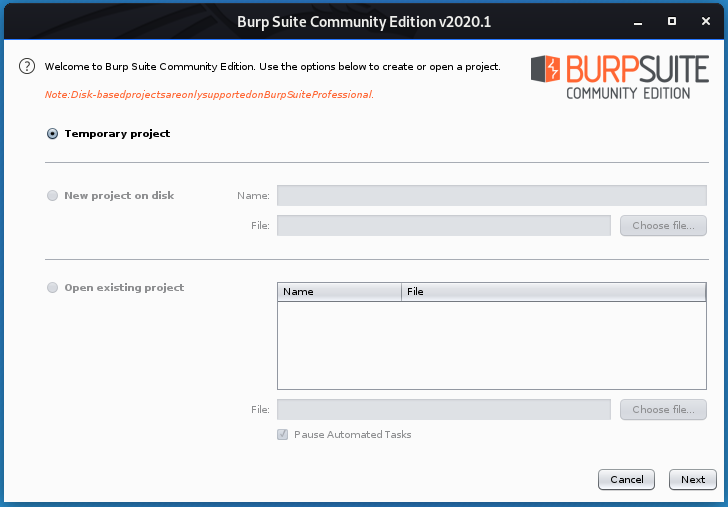This screenshot has width=728, height=507.
Task: Click the help question mark icon
Action: (x=27, y=66)
